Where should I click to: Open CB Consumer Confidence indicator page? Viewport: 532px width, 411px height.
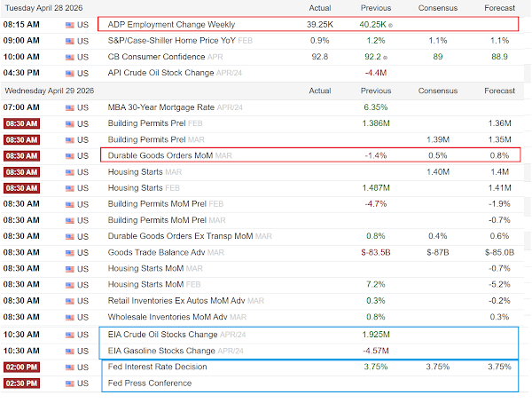(156, 57)
